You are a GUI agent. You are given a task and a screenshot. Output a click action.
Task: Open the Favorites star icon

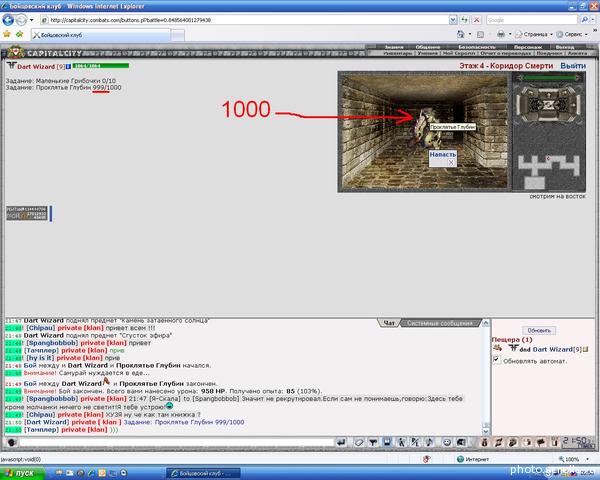tap(7, 34)
